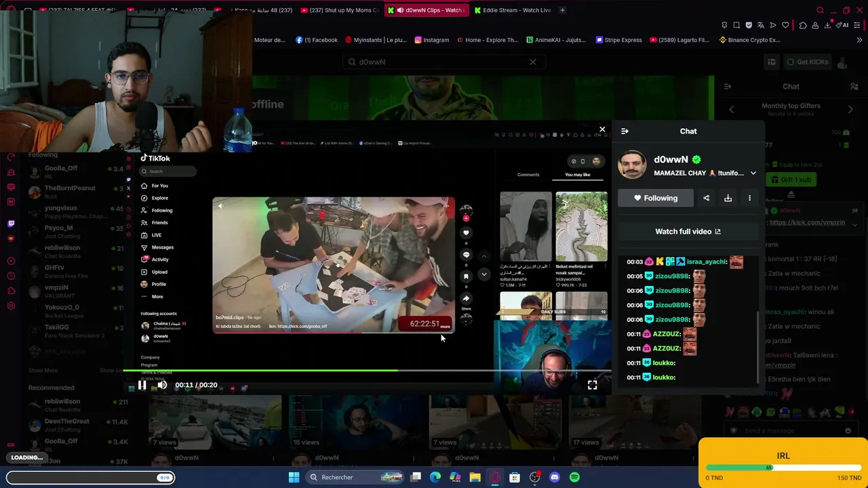Switch to d0wwN Clips browser tab
This screenshot has height=488, width=868.
point(426,10)
